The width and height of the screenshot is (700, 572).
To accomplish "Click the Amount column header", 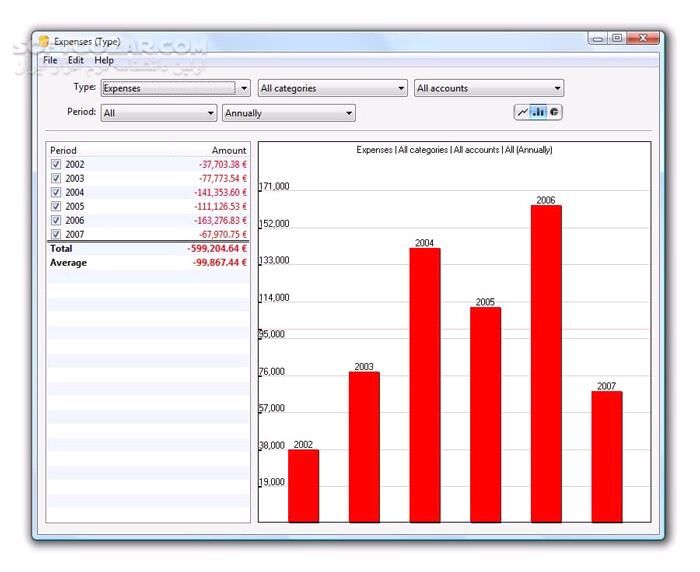I will tap(229, 150).
